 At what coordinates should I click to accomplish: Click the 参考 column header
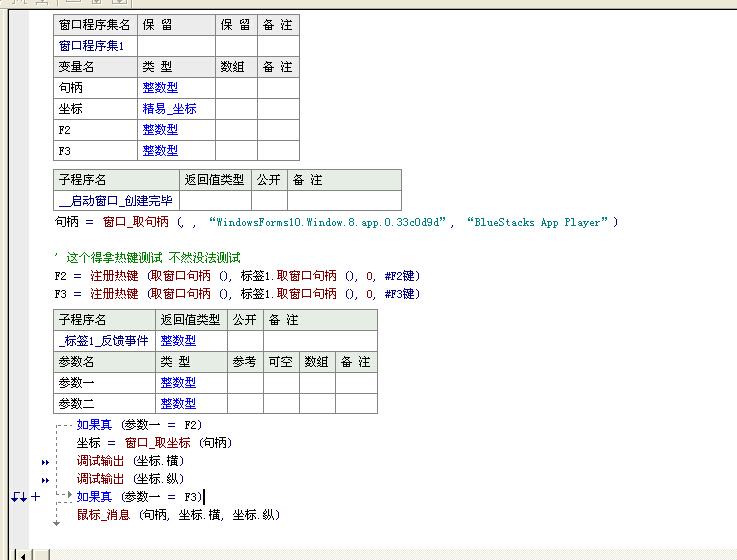245,362
